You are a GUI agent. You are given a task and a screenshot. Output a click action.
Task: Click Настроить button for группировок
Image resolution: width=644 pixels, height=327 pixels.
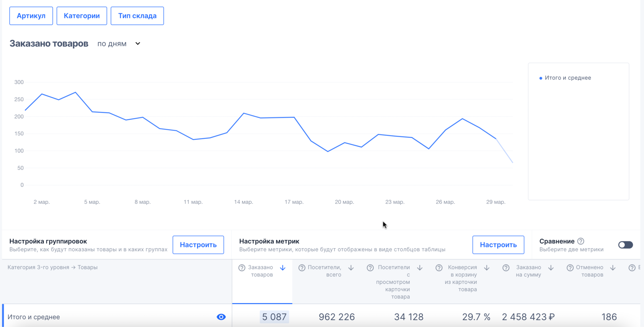(198, 245)
